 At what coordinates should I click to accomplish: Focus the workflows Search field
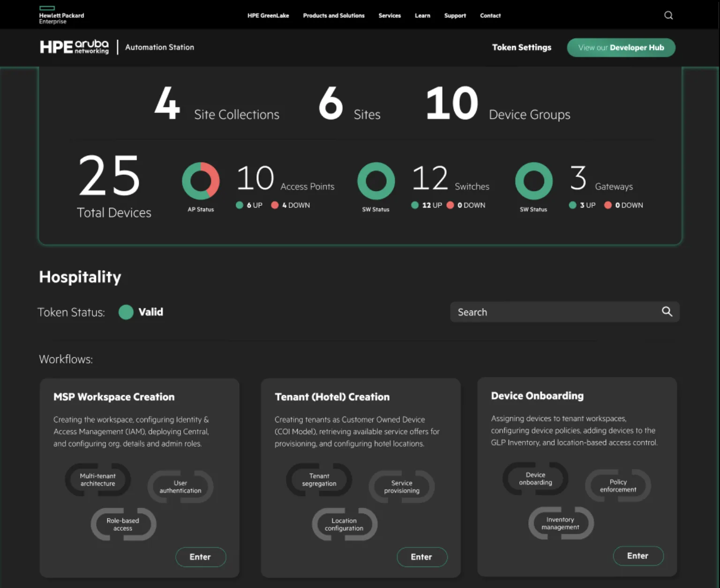click(553, 312)
